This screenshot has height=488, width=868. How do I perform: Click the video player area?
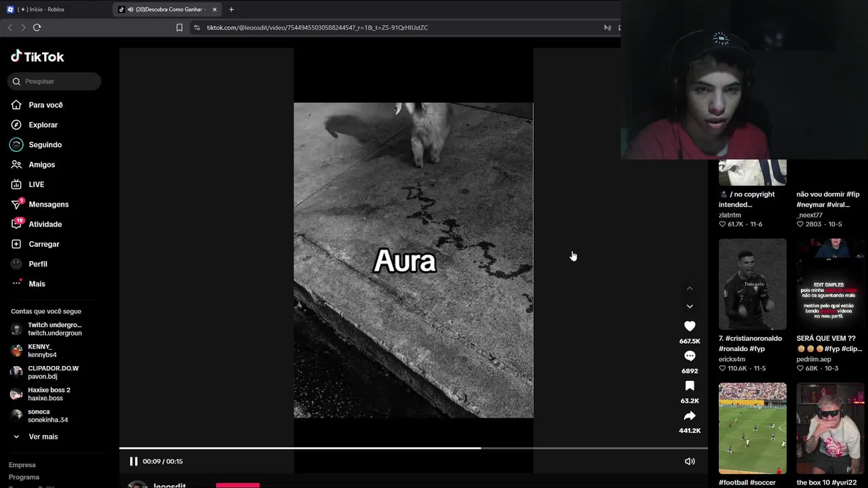point(414,260)
